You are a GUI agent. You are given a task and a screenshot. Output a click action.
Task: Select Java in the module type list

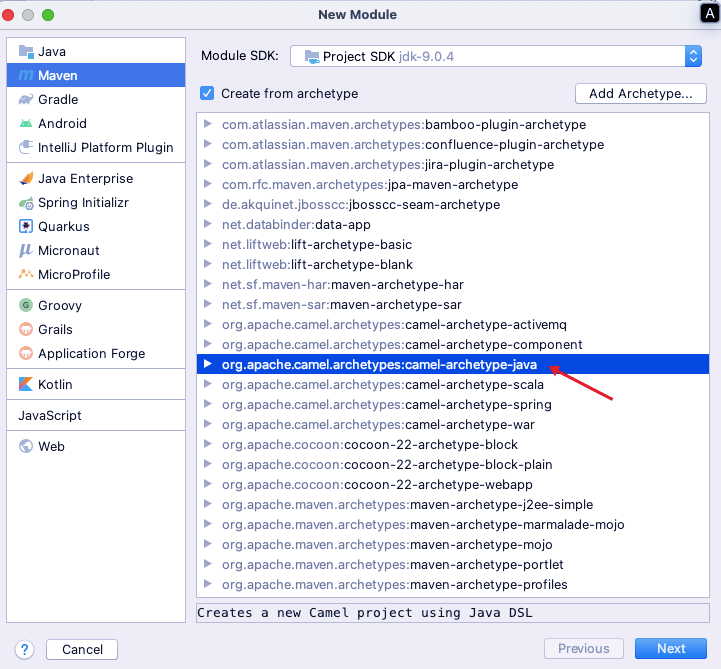pyautogui.click(x=96, y=51)
